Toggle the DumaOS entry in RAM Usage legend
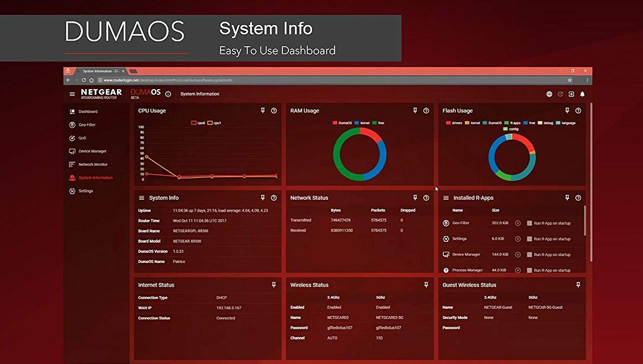The width and height of the screenshot is (643, 364). pyautogui.click(x=342, y=123)
